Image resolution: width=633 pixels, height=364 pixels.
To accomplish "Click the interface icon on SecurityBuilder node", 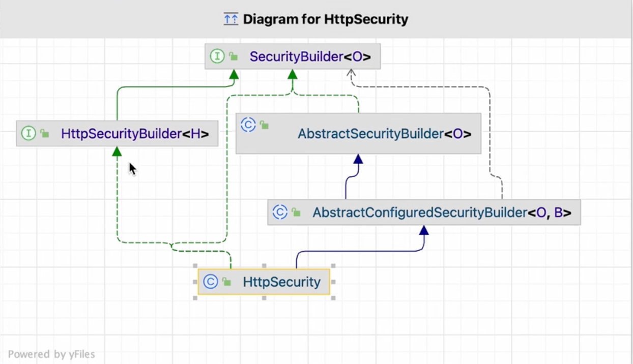I will click(x=217, y=56).
